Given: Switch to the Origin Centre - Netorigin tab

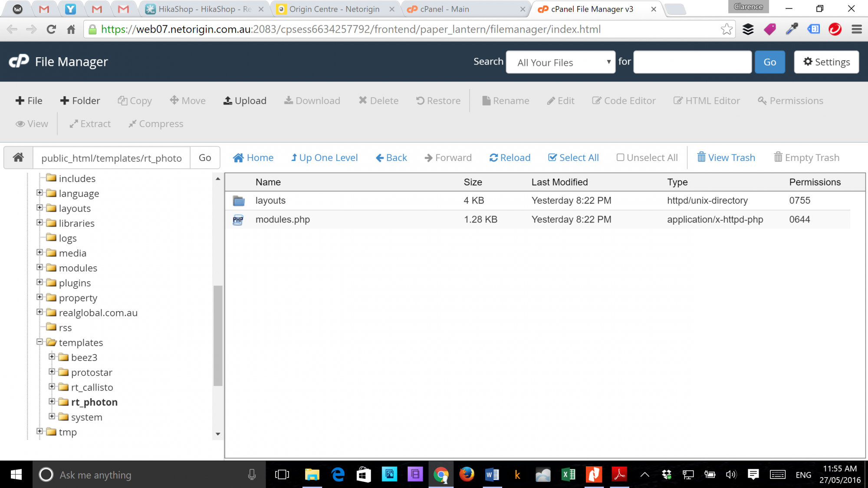Looking at the screenshot, I should [334, 9].
